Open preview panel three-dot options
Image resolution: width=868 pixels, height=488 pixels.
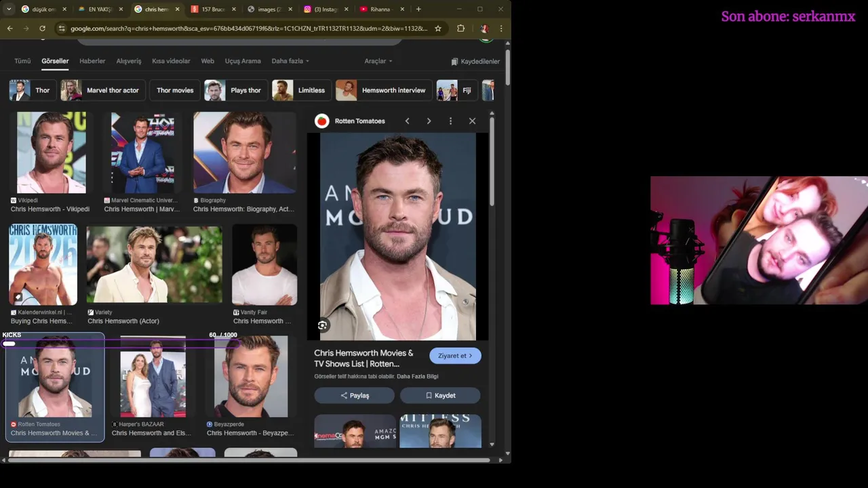click(x=450, y=121)
